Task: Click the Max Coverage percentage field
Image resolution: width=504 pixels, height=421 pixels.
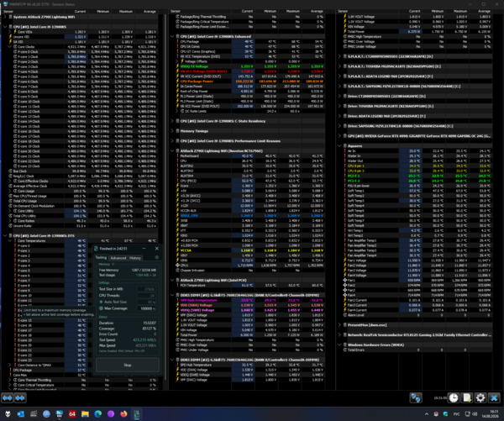Action: point(146,308)
